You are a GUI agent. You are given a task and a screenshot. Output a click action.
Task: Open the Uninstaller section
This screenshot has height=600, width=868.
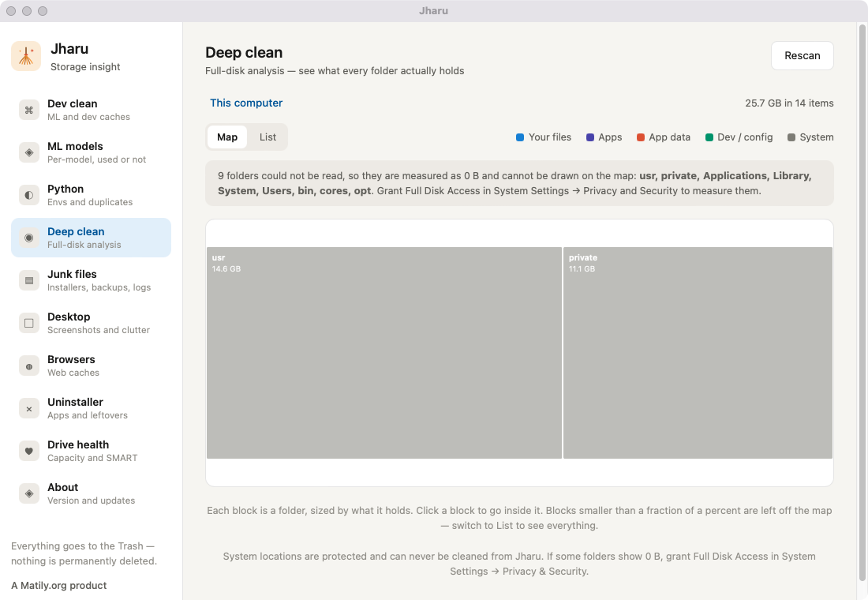91,408
